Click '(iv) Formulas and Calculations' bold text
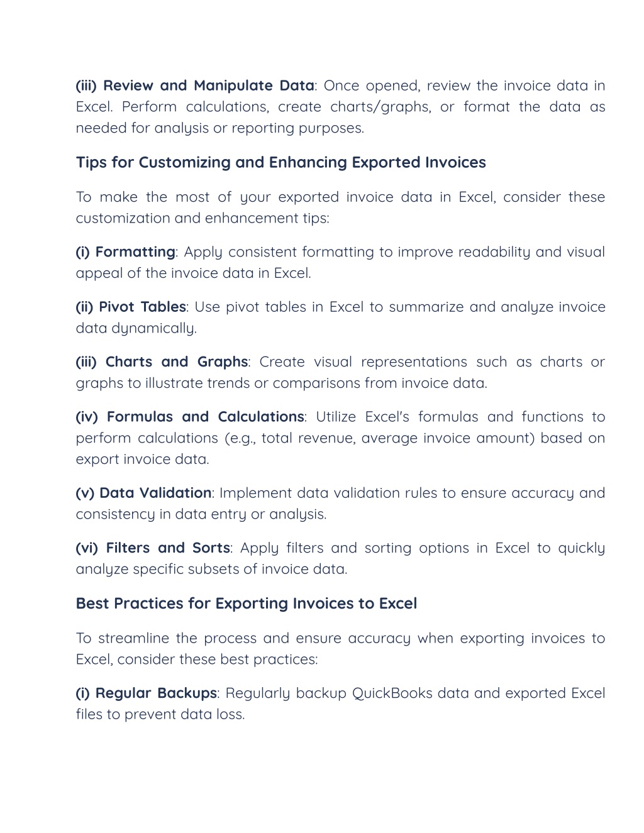Screen dimensions: 644x833 (x=190, y=417)
